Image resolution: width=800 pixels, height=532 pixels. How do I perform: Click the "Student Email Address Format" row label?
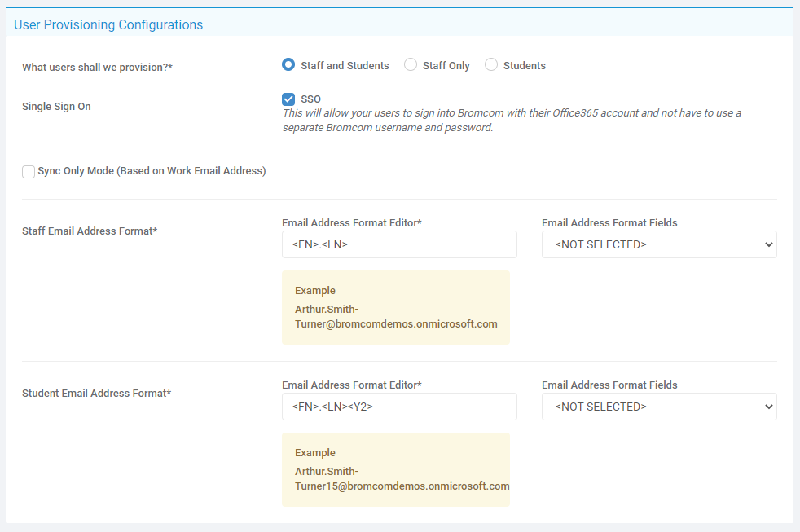(96, 394)
